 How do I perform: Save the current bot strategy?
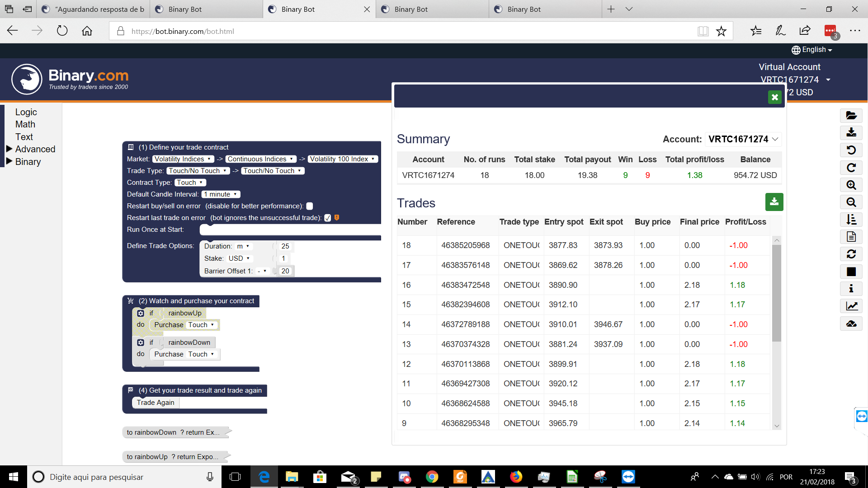pyautogui.click(x=852, y=133)
